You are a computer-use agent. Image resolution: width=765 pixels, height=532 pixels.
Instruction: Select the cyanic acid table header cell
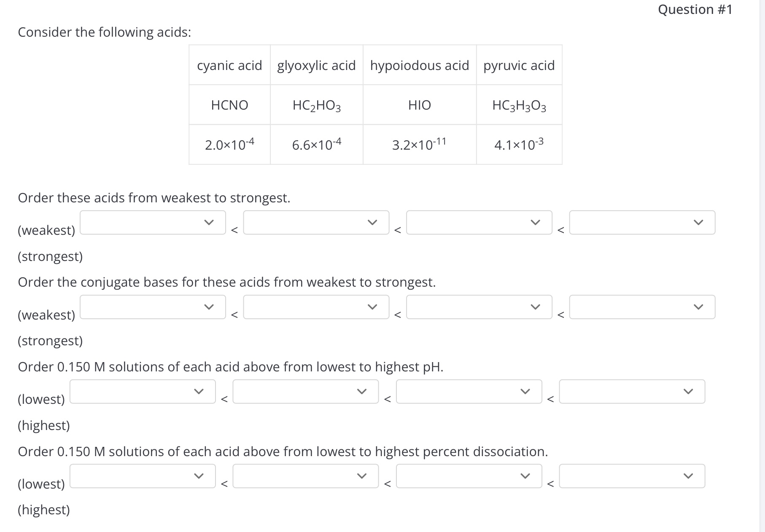(229, 65)
